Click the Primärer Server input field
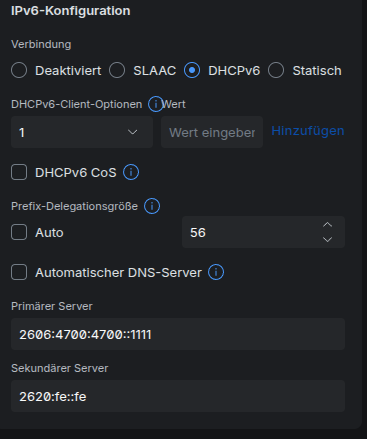Viewport: 367px width, 439px height. (x=178, y=334)
